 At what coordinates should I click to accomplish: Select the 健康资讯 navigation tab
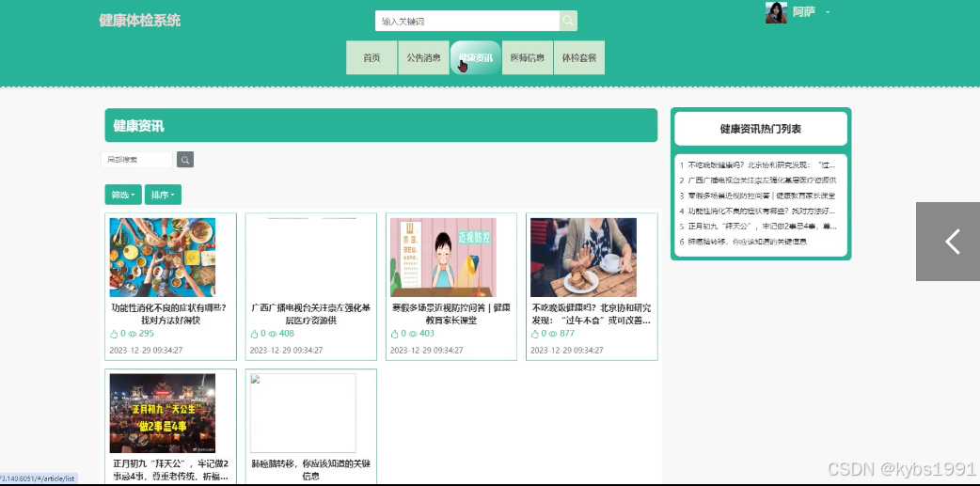pyautogui.click(x=475, y=57)
